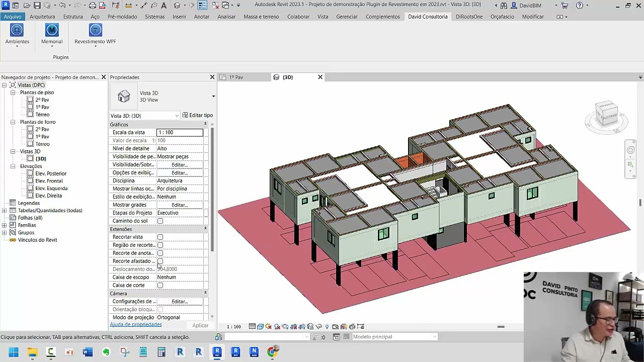644x362 pixels.
Task: Click the ViewCube navigation widget
Action: click(x=606, y=114)
